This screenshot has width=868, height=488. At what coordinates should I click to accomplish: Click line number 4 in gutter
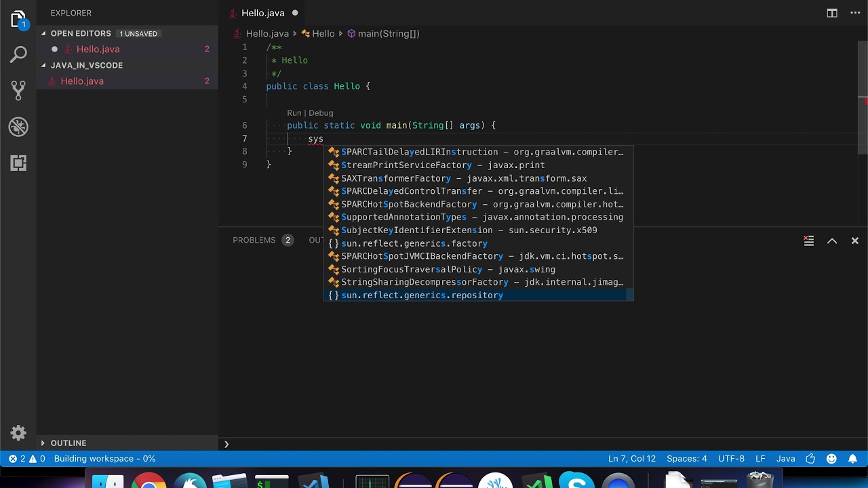coord(245,86)
